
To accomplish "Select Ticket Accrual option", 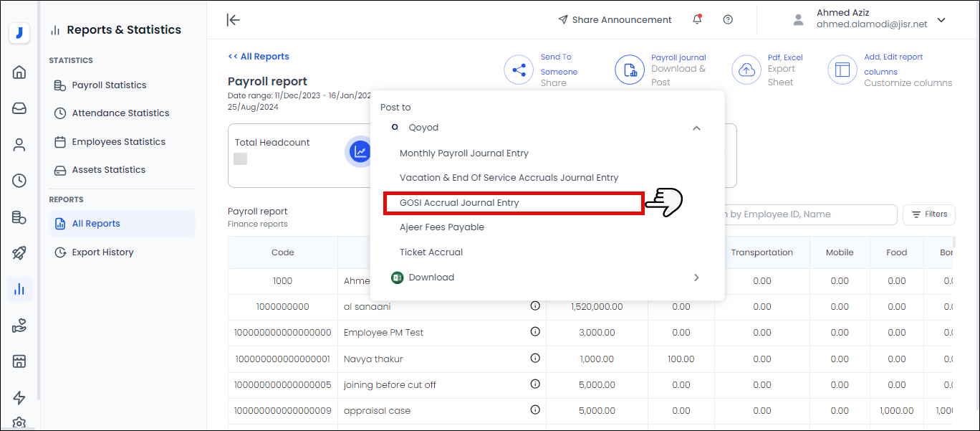I will point(431,252).
